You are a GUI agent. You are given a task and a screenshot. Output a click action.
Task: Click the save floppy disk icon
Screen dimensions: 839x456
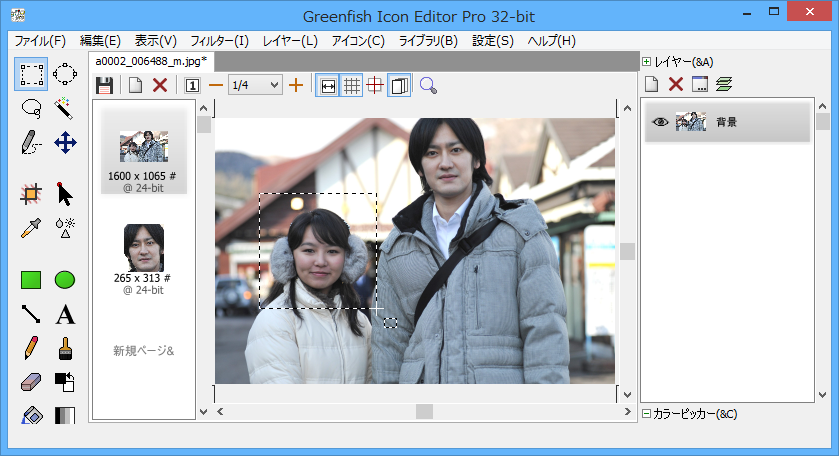[x=104, y=86]
